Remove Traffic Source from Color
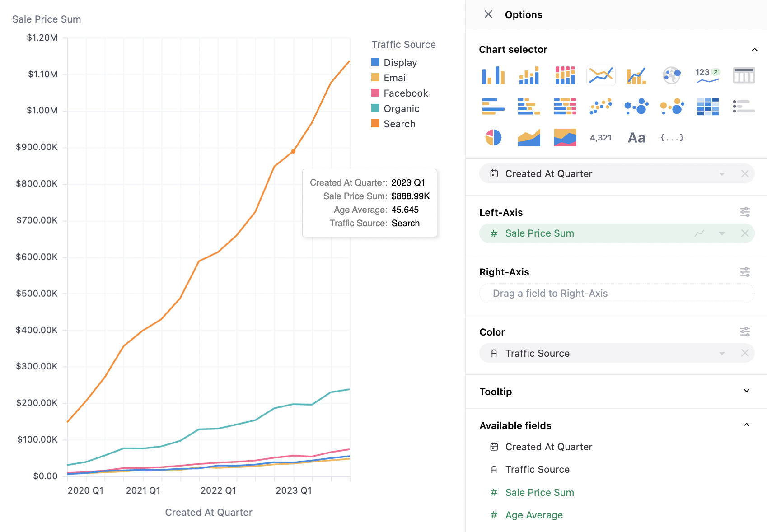This screenshot has width=767, height=532. 745,353
